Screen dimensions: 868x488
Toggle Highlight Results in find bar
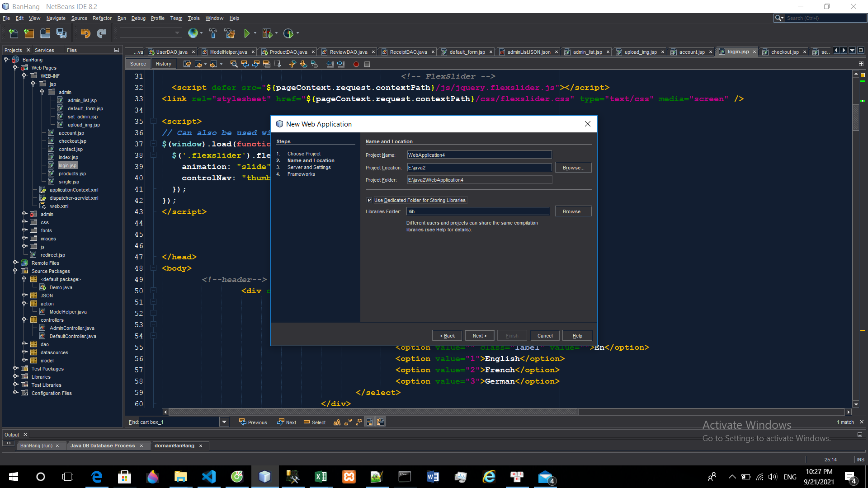pyautogui.click(x=370, y=422)
